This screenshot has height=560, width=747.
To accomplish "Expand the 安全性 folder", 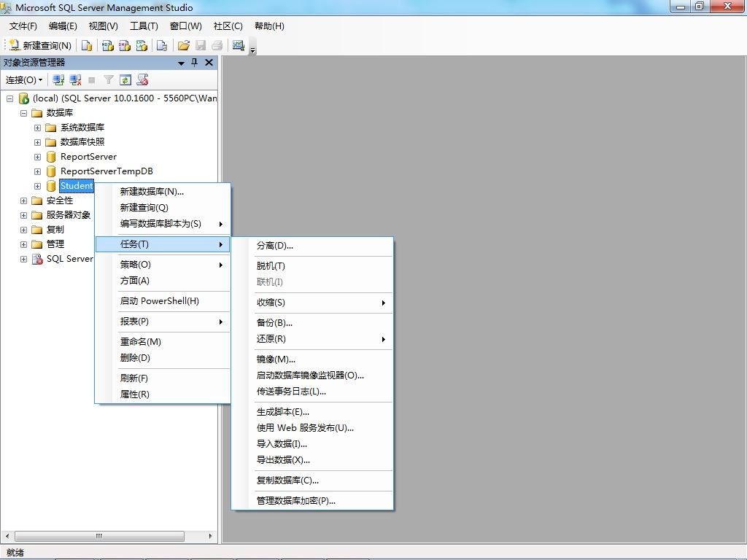I will point(23,201).
